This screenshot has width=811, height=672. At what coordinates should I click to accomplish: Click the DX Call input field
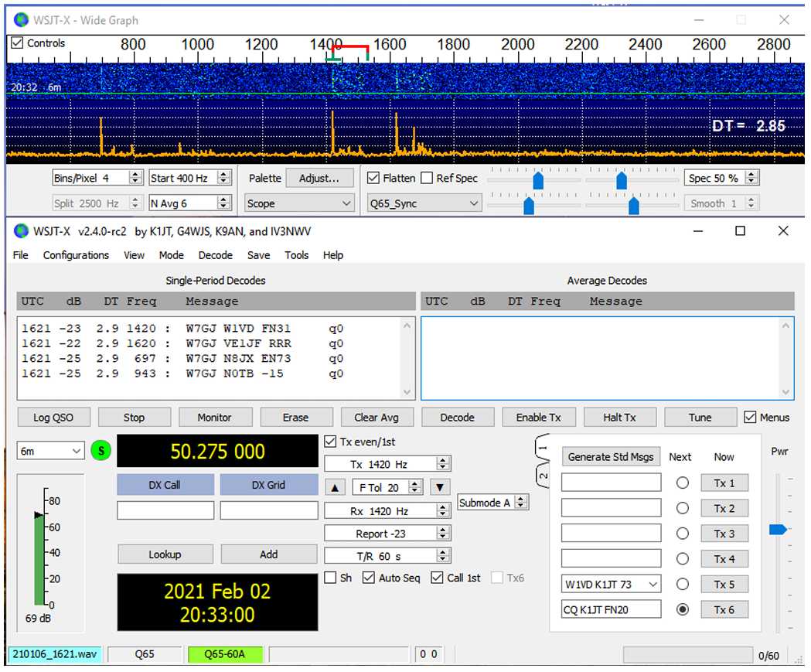point(165,510)
